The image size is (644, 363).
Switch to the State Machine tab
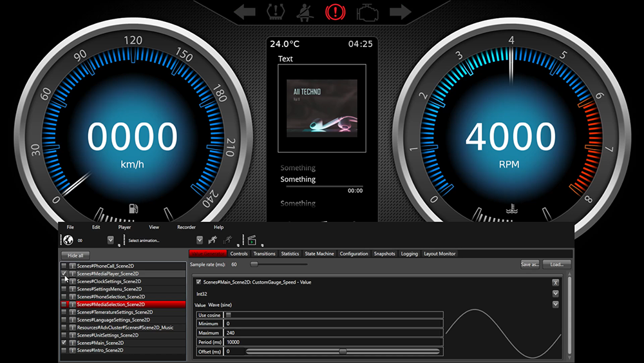point(319,253)
